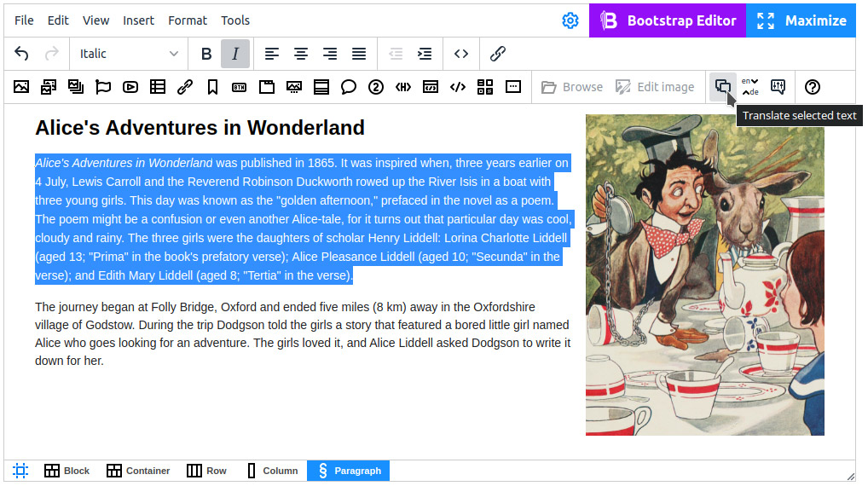Screen dimensions: 868x486
Task: Click the circled number 2 badge icon
Action: click(376, 87)
